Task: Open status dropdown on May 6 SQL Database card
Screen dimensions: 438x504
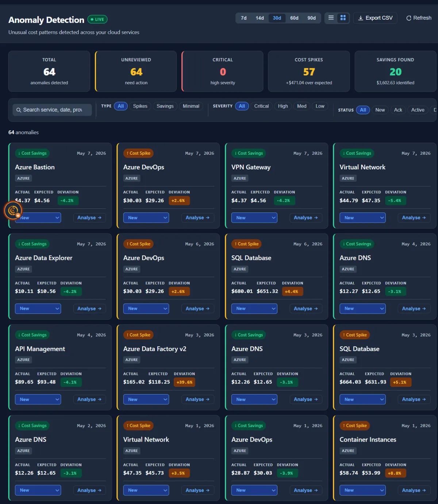Action: (x=254, y=308)
